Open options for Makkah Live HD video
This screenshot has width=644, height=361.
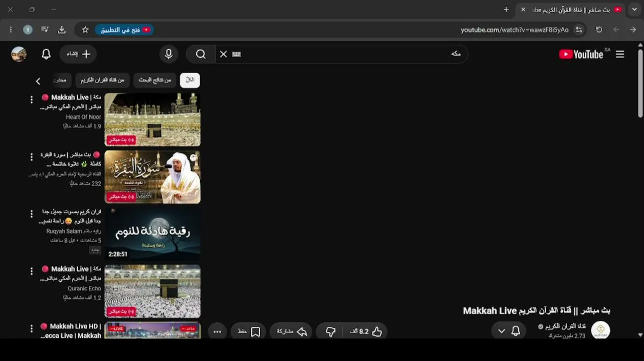(31, 328)
